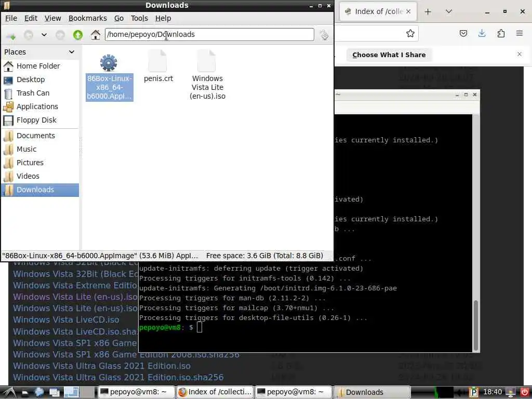532x399 pixels.
Task: Open the View menu
Action: coord(52,18)
